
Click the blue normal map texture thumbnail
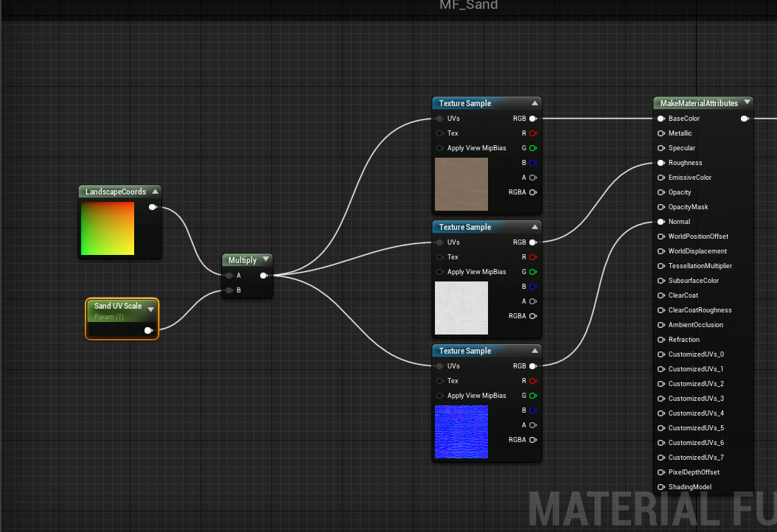tap(461, 431)
